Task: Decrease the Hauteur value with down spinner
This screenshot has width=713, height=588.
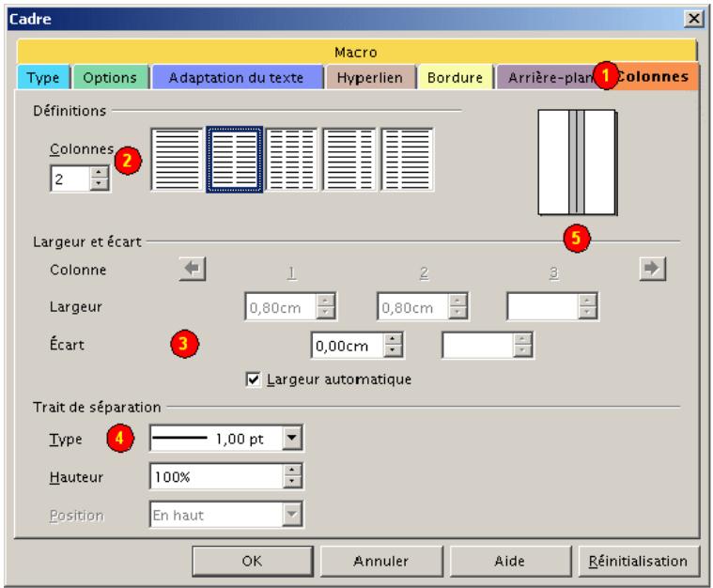Action: 292,482
